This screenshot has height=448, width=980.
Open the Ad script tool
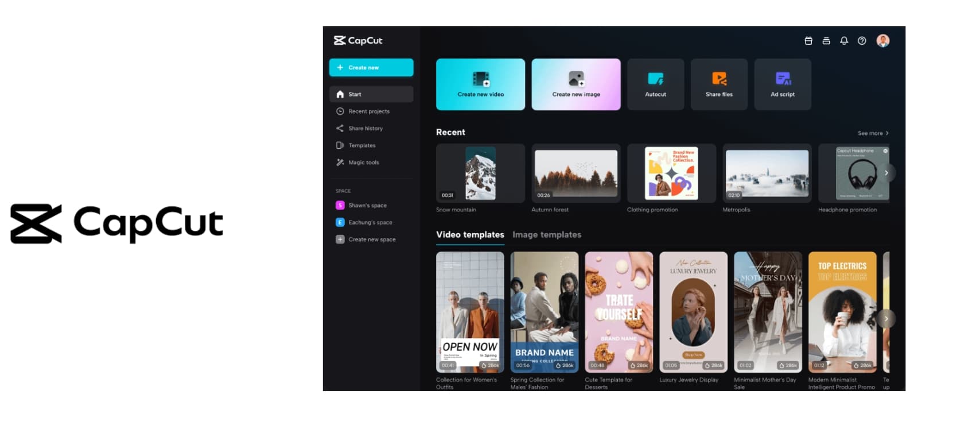coord(783,84)
